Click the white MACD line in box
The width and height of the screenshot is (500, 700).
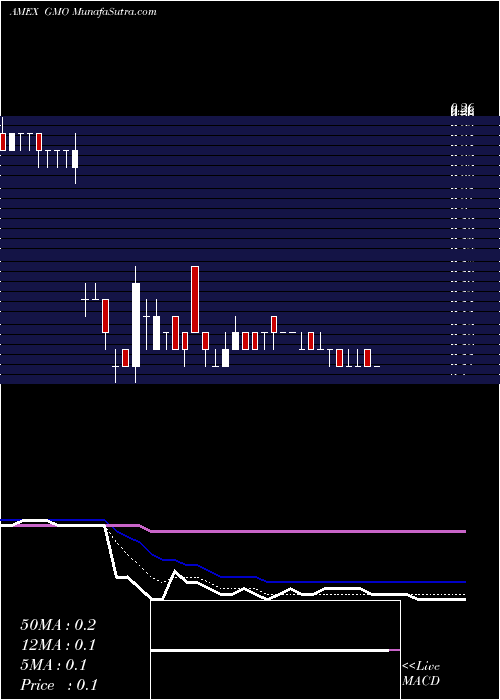270,650
